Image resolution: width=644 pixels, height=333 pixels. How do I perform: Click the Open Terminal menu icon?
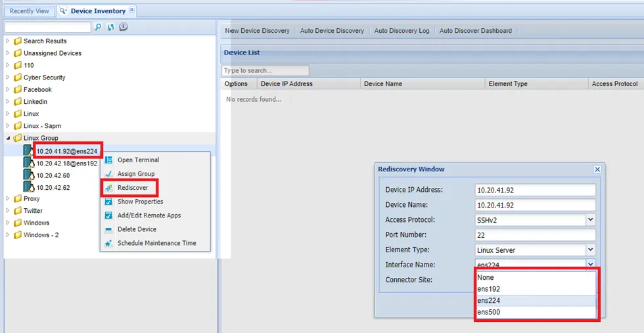109,160
